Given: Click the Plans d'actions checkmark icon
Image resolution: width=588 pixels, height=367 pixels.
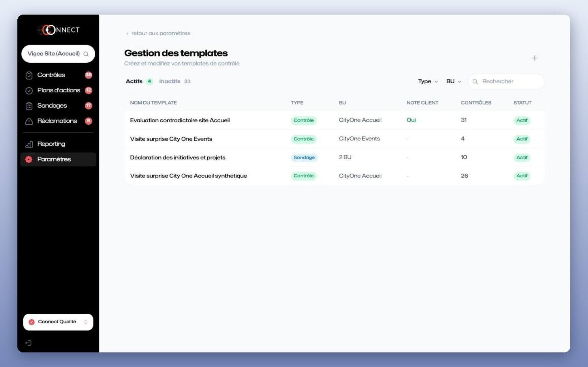Looking at the screenshot, I should click(29, 91).
